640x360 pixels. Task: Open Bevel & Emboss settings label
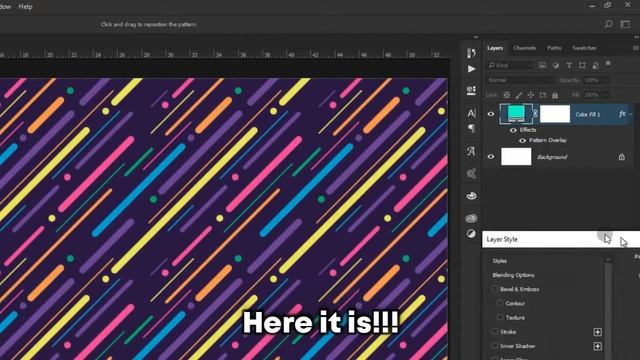pos(520,289)
